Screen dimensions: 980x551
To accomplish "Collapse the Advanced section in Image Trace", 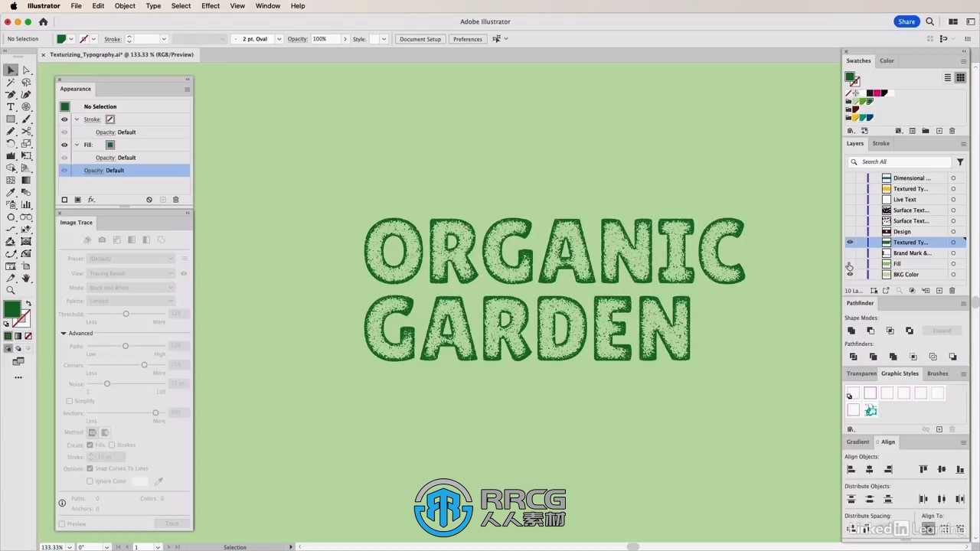I will pos(64,333).
